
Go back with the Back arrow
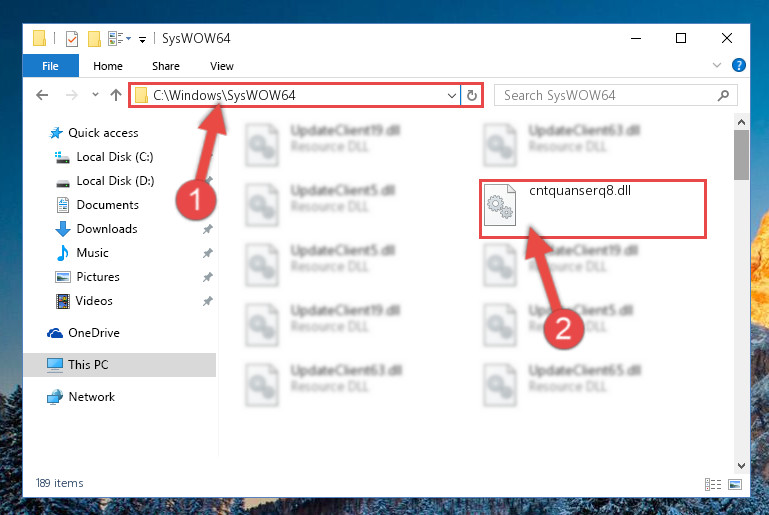click(42, 95)
